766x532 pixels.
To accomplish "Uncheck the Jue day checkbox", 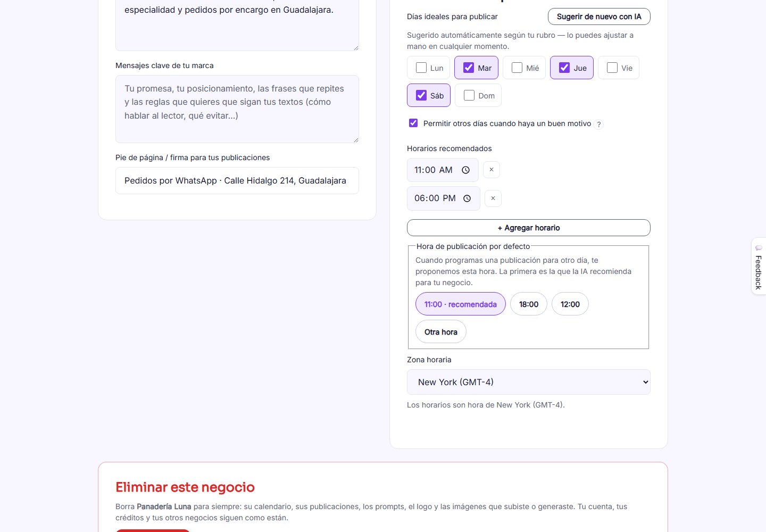I will pyautogui.click(x=564, y=68).
